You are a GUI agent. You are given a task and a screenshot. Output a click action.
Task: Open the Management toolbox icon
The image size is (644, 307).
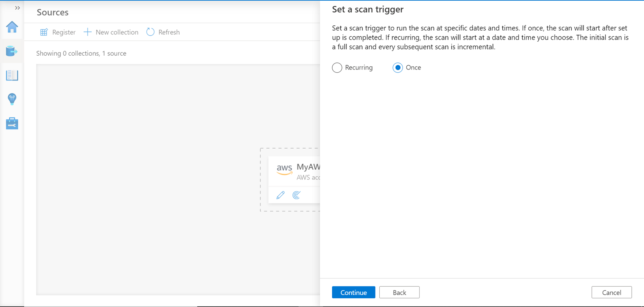(x=12, y=124)
